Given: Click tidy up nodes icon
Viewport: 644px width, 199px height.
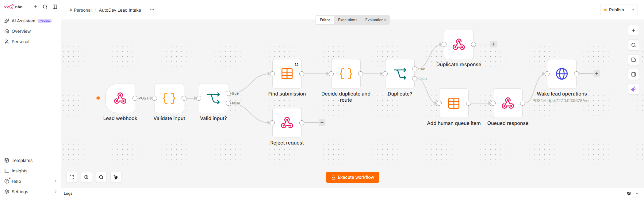Looking at the screenshot, I should [116, 177].
